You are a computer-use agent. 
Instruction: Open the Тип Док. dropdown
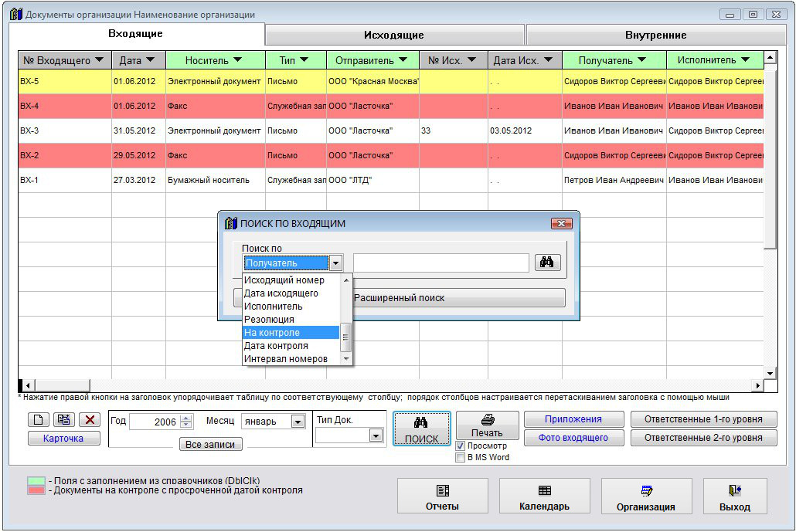376,435
